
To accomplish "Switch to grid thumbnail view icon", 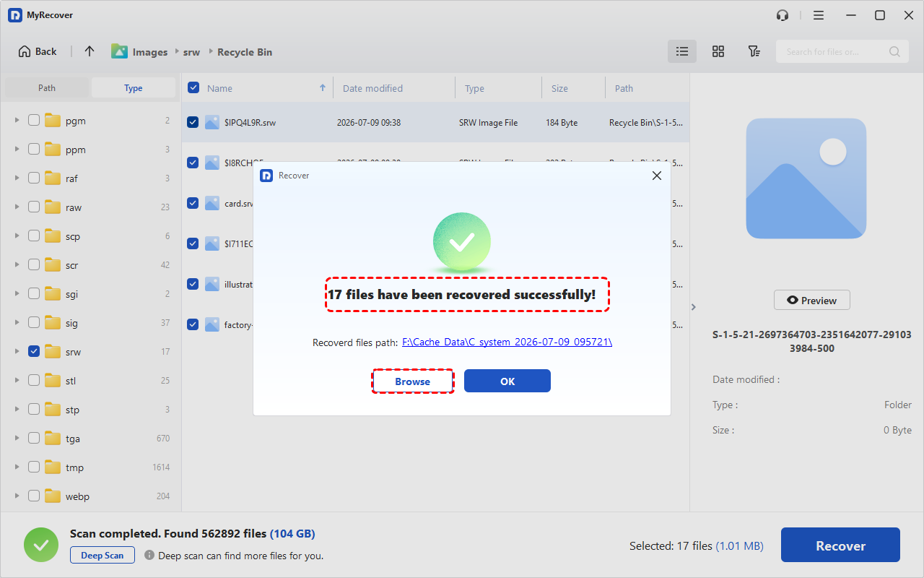I will click(x=718, y=51).
